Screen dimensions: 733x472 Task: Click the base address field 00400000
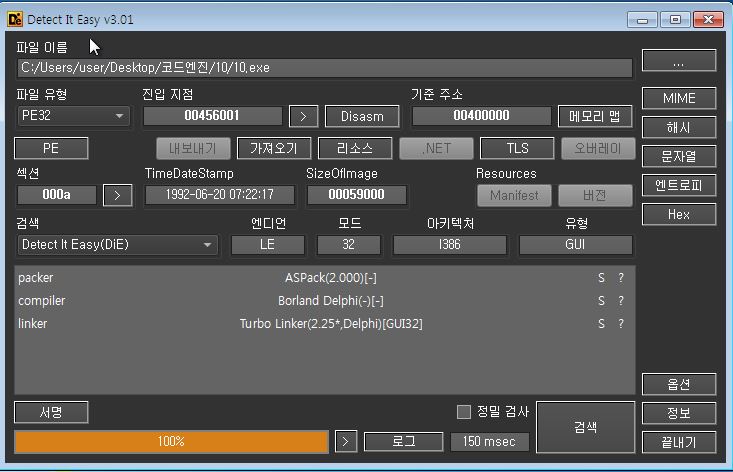click(481, 116)
